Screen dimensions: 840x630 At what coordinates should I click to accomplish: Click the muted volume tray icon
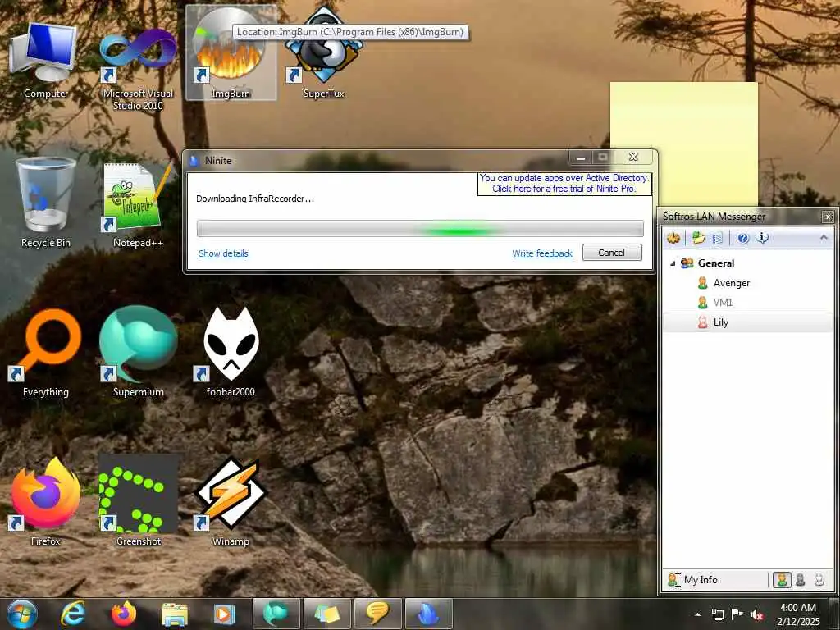pyautogui.click(x=757, y=614)
